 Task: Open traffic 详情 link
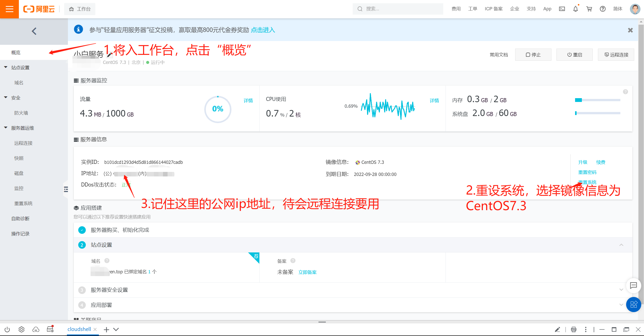248,100
